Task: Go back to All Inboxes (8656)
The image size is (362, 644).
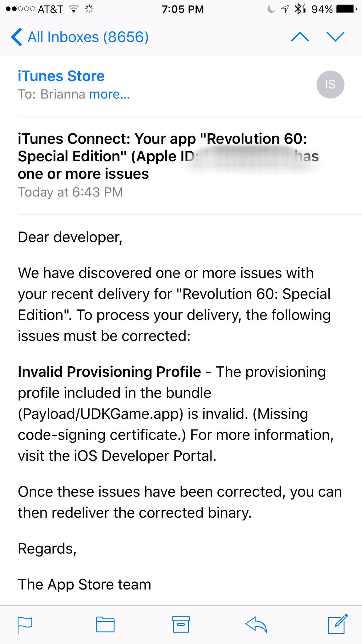Action: 80,37
